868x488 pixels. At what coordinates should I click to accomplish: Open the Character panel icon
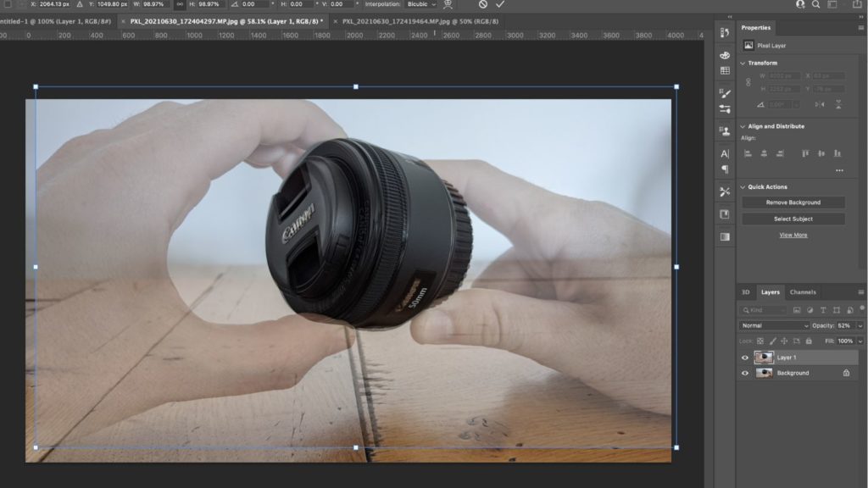725,154
